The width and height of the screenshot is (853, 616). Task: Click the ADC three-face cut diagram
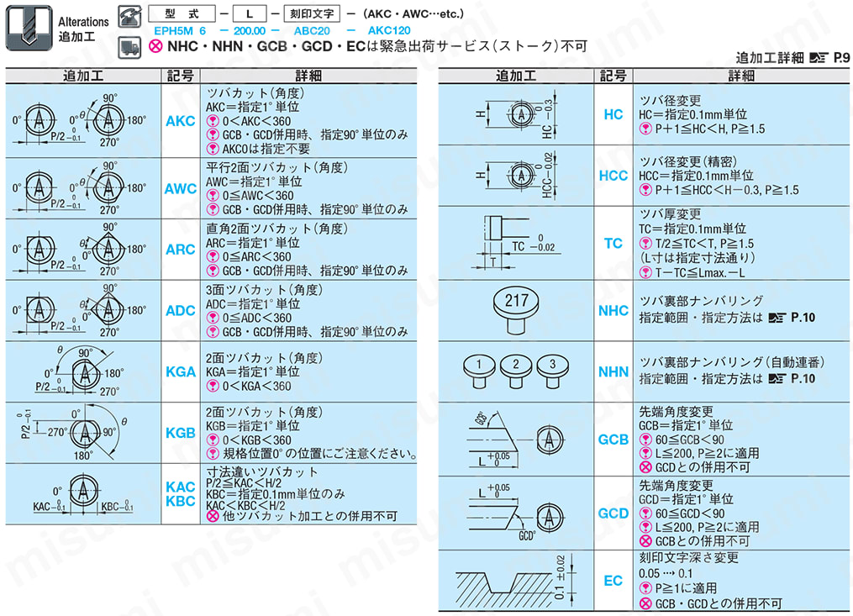[82, 310]
